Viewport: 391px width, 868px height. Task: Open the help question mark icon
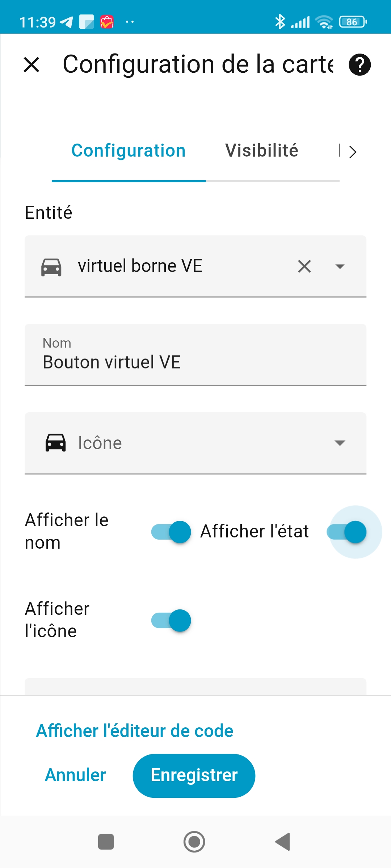[x=360, y=65]
